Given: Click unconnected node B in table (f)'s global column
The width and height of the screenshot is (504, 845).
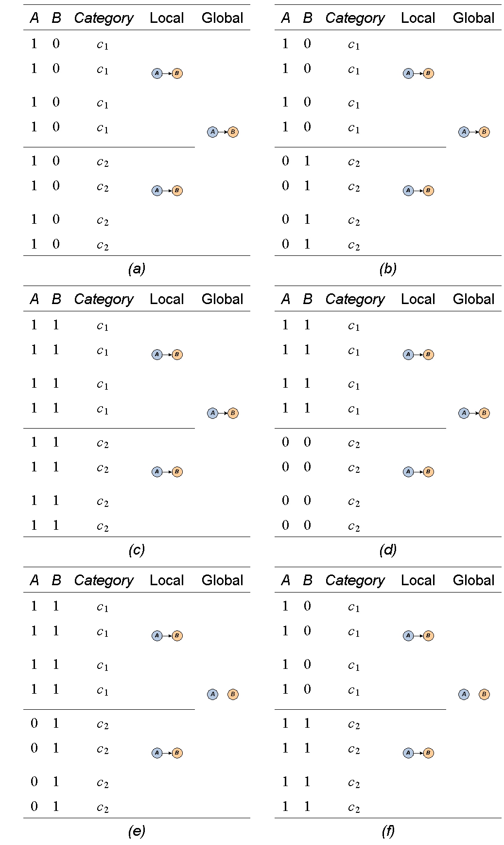Looking at the screenshot, I should click(484, 694).
